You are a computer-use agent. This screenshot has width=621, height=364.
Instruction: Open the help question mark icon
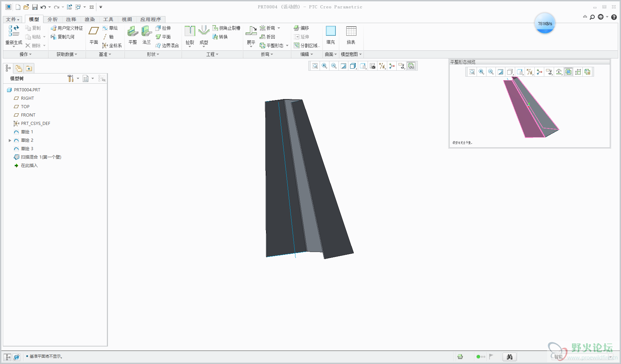tap(614, 17)
